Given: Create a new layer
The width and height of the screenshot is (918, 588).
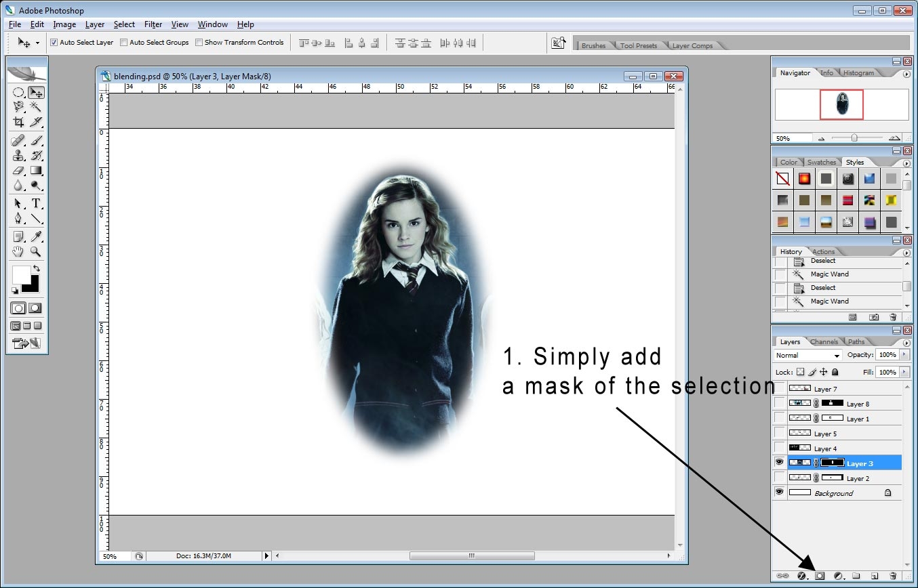Looking at the screenshot, I should [x=875, y=576].
